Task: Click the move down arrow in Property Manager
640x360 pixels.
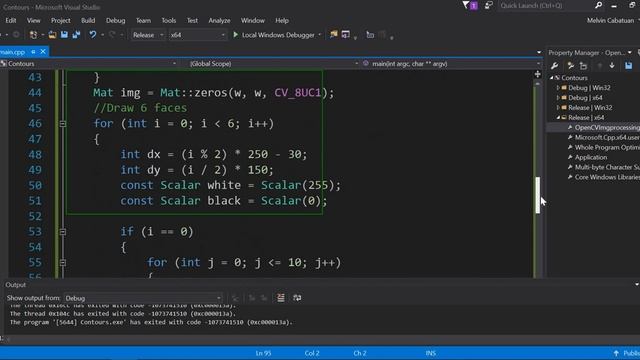Action: 612,66
